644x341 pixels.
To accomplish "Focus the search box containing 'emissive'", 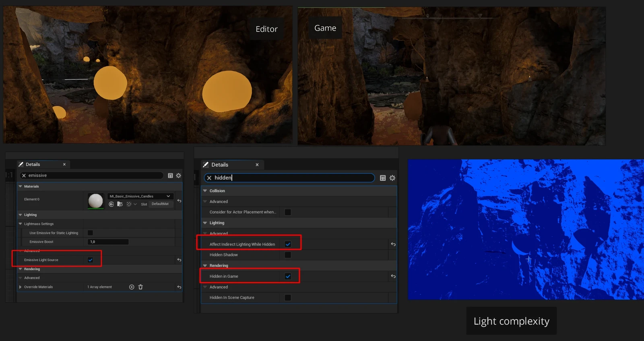I will tap(92, 176).
